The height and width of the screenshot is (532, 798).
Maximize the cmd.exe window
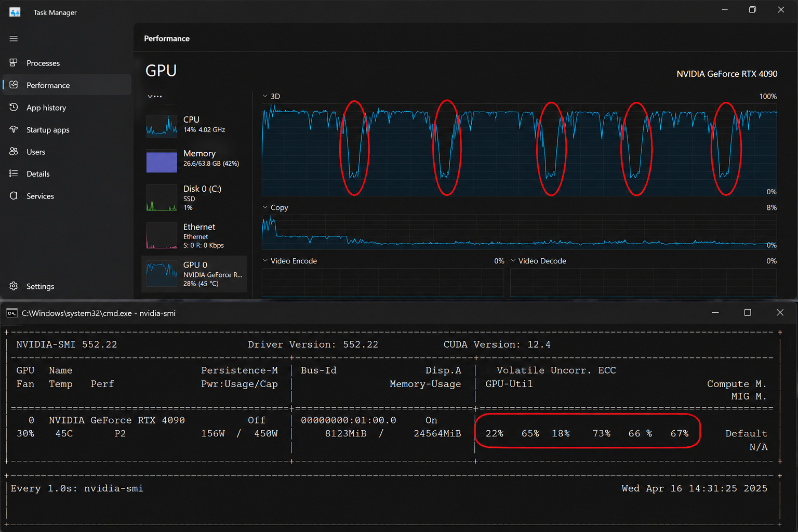tap(748, 312)
